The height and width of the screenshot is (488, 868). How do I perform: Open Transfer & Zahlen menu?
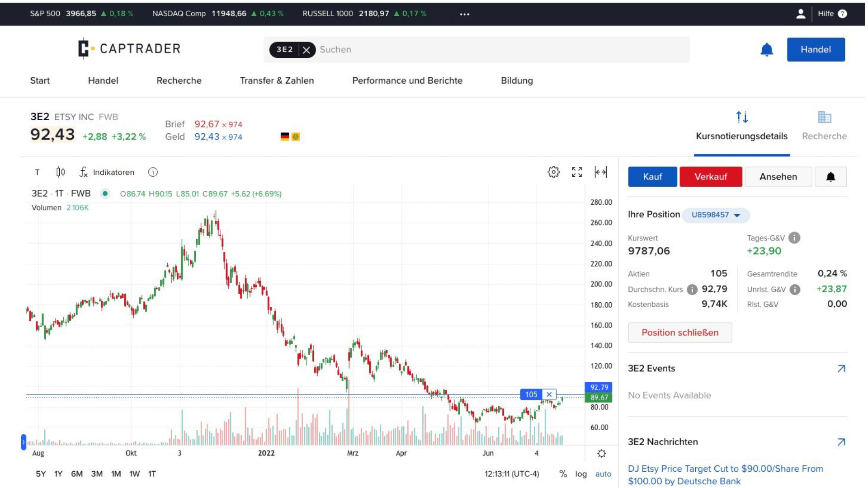[277, 80]
